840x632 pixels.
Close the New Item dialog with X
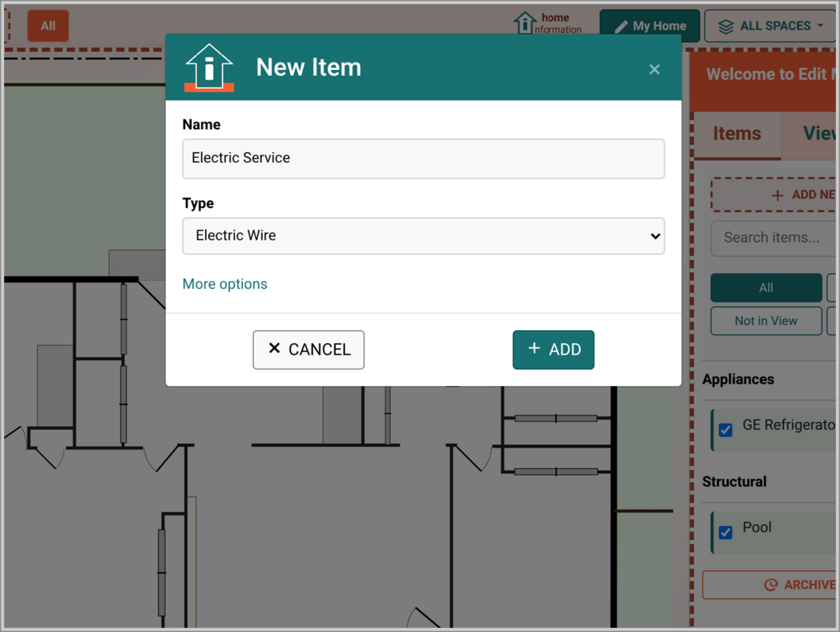654,69
